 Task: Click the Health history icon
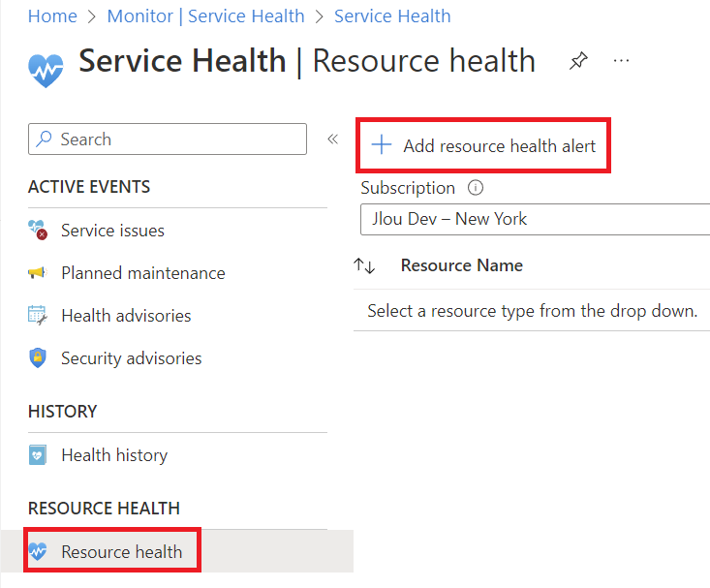point(38,455)
